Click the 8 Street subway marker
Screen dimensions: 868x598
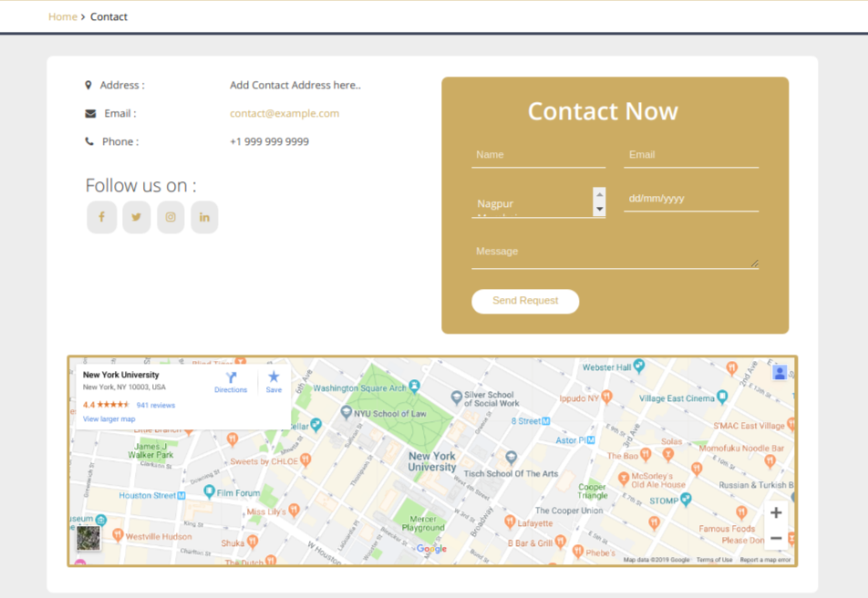546,421
